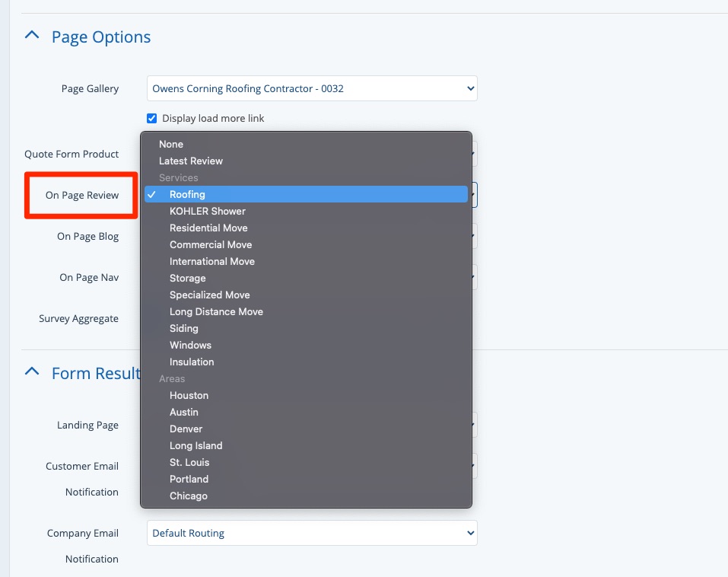Collapse the Page Options section chevron
The width and height of the screenshot is (728, 577).
click(x=32, y=36)
